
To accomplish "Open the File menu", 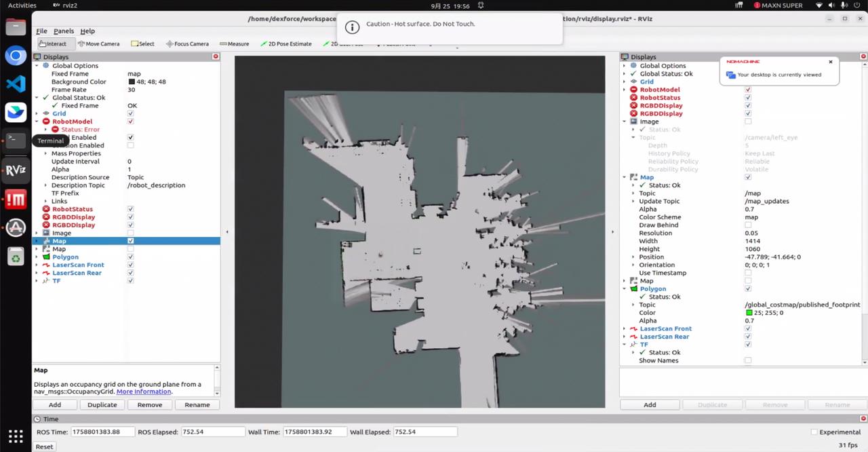I will pos(41,31).
